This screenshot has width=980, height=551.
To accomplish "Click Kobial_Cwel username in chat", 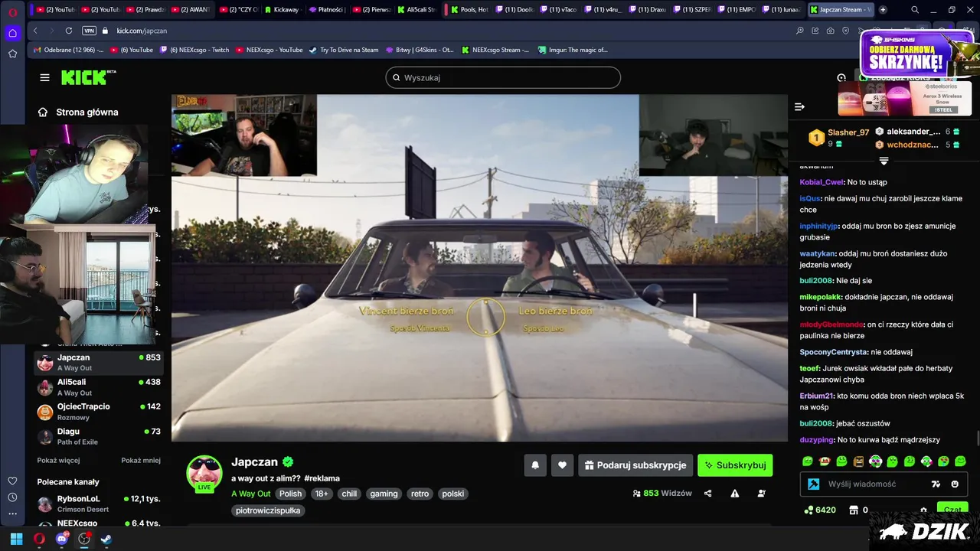I will tap(822, 182).
